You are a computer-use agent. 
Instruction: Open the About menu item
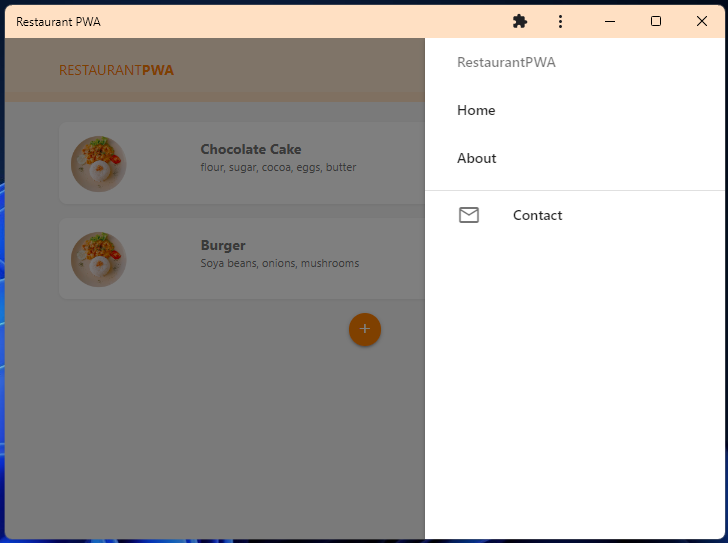point(575,159)
